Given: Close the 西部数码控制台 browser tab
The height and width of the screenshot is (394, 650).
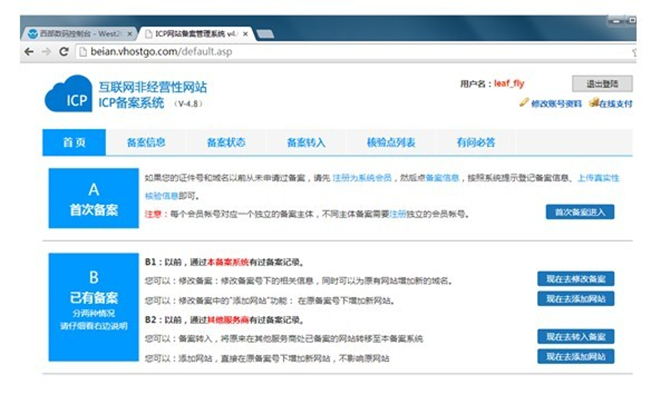Looking at the screenshot, I should 130,34.
